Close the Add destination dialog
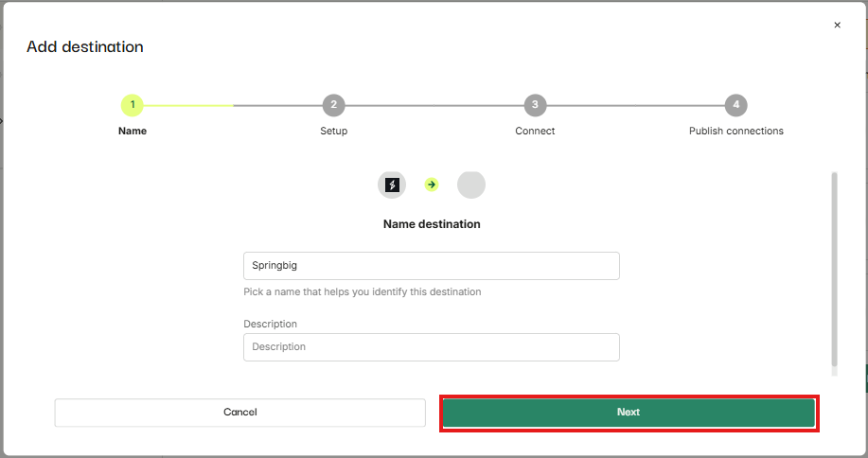The image size is (868, 458). tap(837, 26)
